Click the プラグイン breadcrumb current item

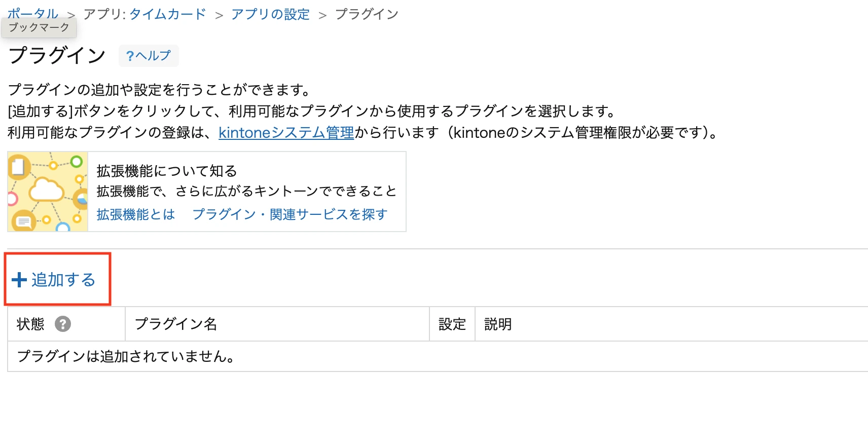[367, 14]
